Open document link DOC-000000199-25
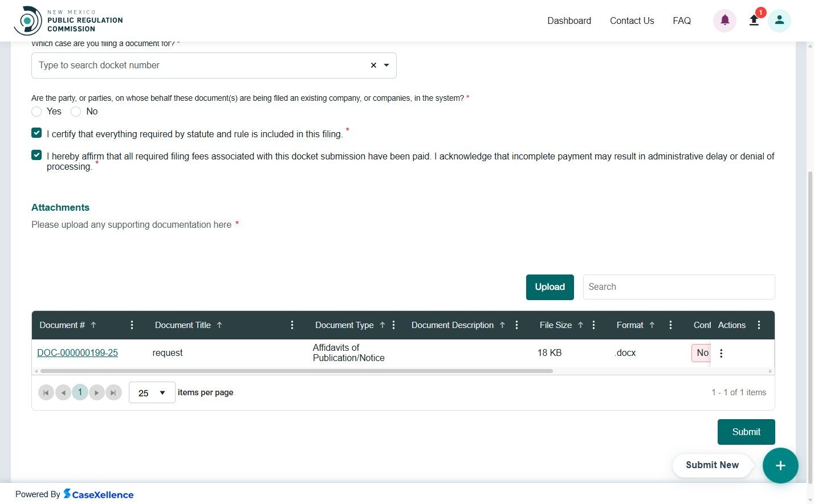814x504 pixels. point(78,353)
